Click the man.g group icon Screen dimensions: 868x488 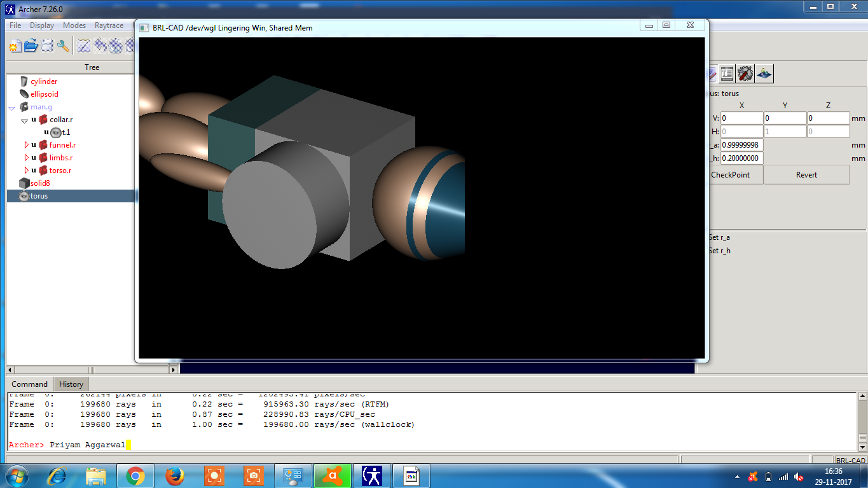24,107
